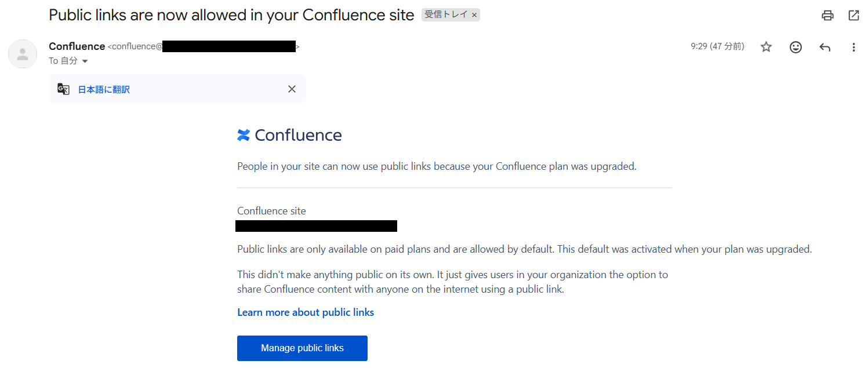
Task: Click the 受信トレイ label chip
Action: click(x=446, y=15)
